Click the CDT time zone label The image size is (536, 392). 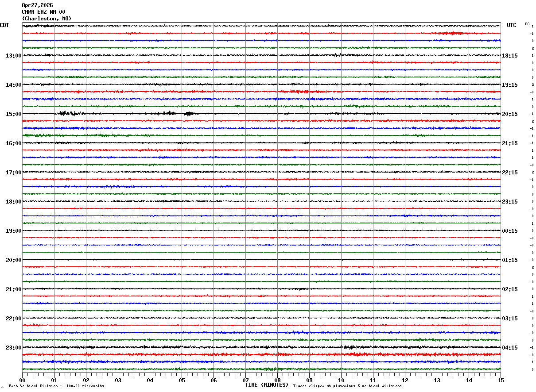coord(4,25)
